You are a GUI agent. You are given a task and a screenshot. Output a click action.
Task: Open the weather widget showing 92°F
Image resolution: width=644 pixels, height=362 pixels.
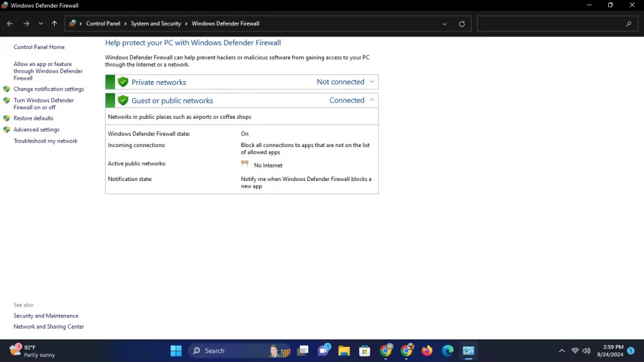[x=32, y=351]
